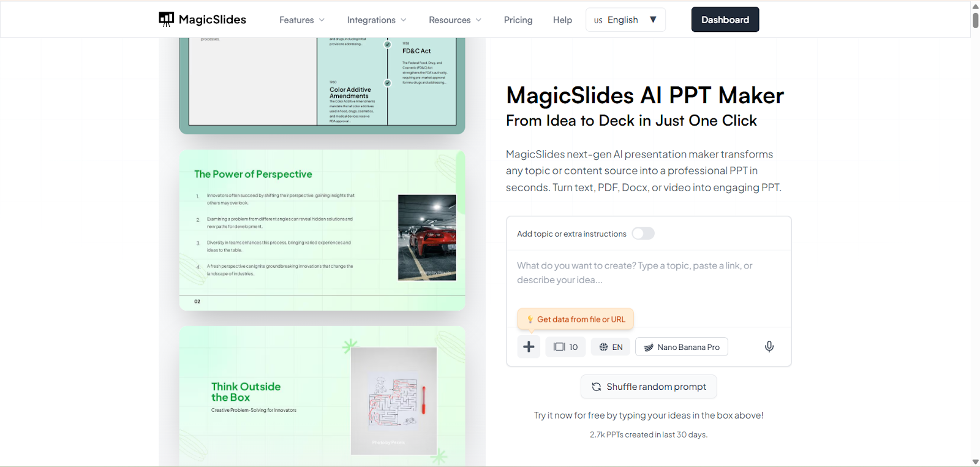Open the Nano Banana Pro model selector
Image resolution: width=980 pixels, height=467 pixels.
682,347
